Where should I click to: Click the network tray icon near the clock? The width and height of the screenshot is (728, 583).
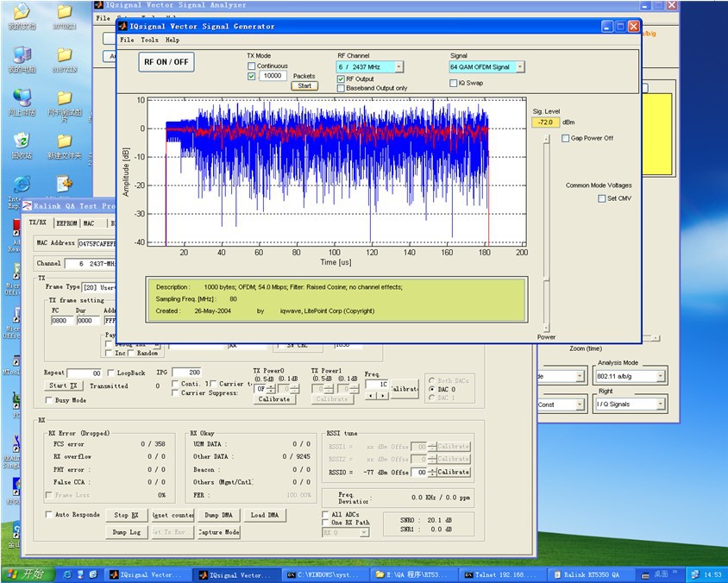click(x=695, y=574)
